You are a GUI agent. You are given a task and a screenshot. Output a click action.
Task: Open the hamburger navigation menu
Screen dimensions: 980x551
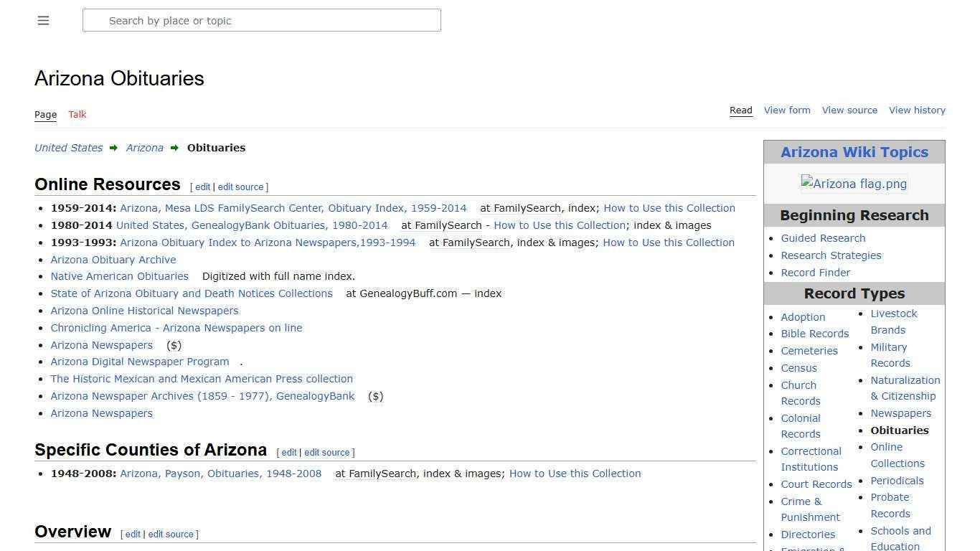click(43, 20)
